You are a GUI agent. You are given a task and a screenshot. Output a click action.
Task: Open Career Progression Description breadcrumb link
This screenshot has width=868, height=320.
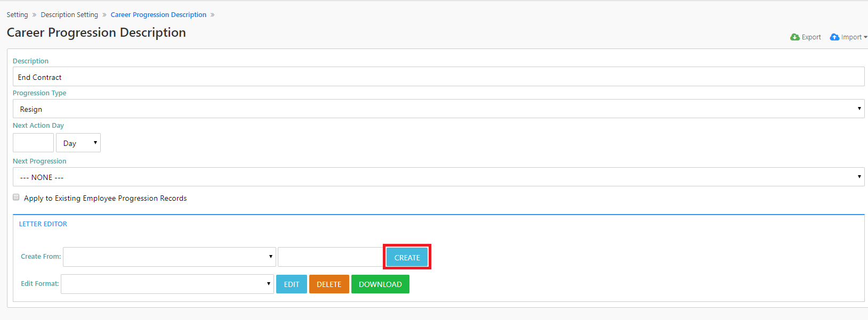[x=158, y=15]
